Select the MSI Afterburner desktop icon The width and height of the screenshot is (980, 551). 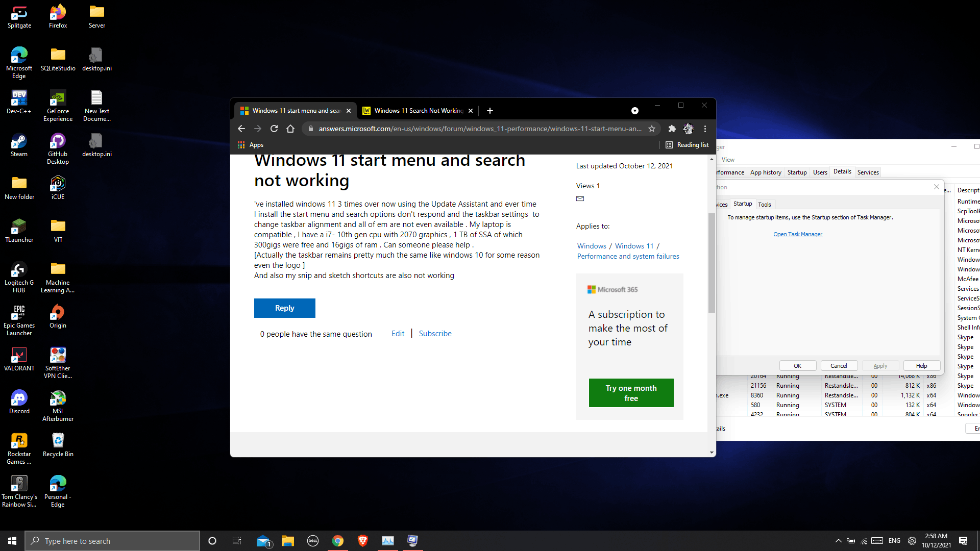click(x=58, y=406)
